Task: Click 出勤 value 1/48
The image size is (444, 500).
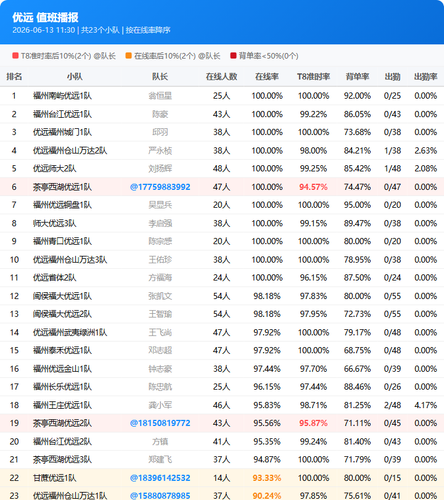Action: coord(392,169)
